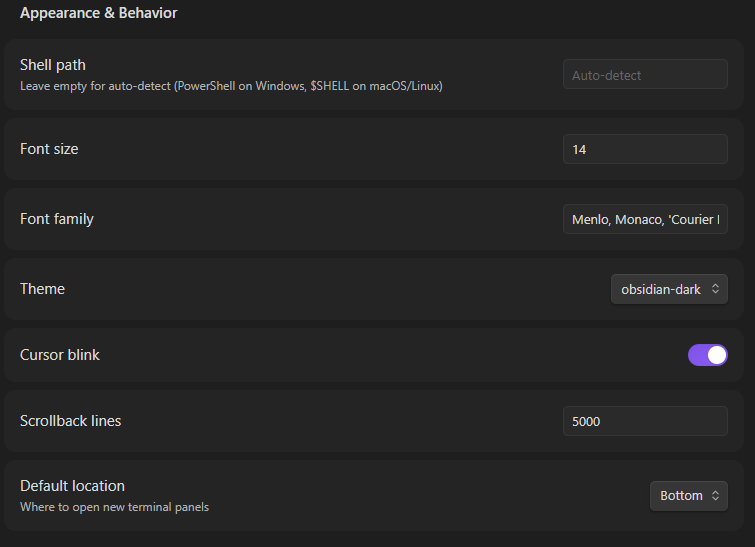This screenshot has width=755, height=547.
Task: Open the Theme dropdown showing obsidian-dark
Action: click(668, 289)
